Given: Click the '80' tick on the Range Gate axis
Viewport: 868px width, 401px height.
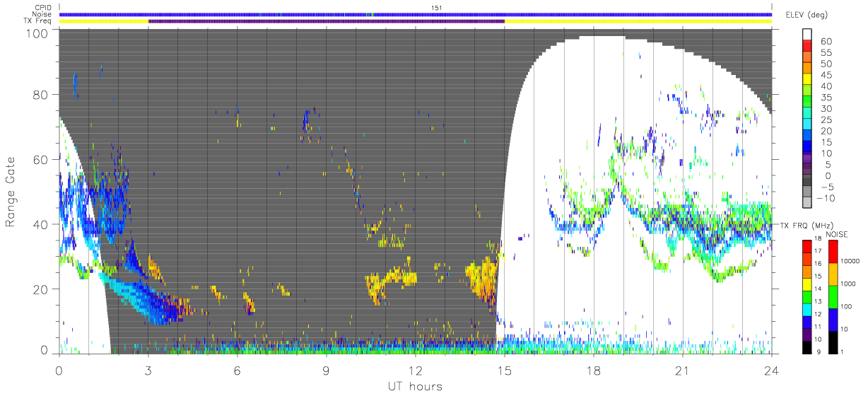Looking at the screenshot, I should coord(42,95).
